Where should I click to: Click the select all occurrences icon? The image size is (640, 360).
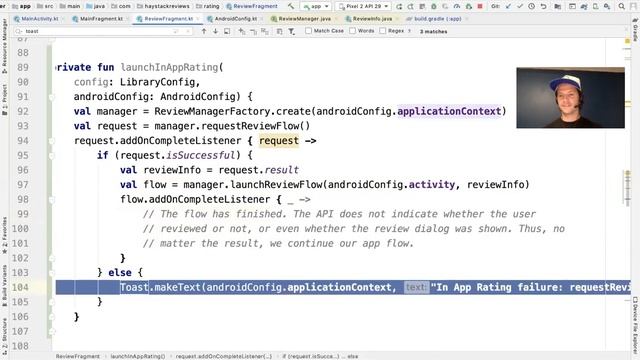(x=264, y=31)
